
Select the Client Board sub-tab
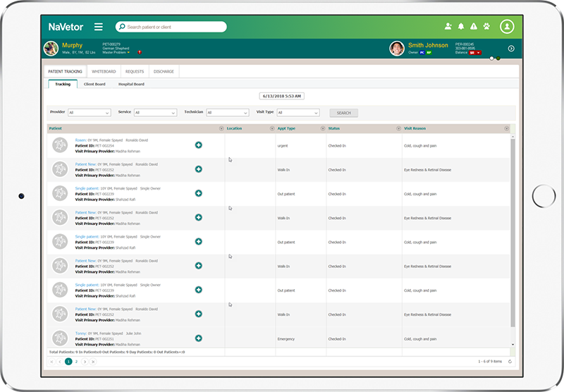[94, 84]
